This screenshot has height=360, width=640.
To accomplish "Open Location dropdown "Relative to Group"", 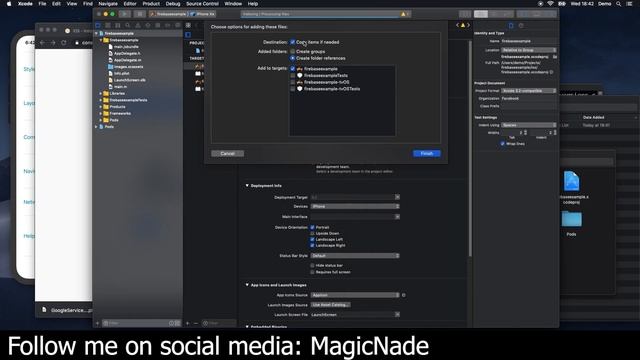I will (x=529, y=50).
